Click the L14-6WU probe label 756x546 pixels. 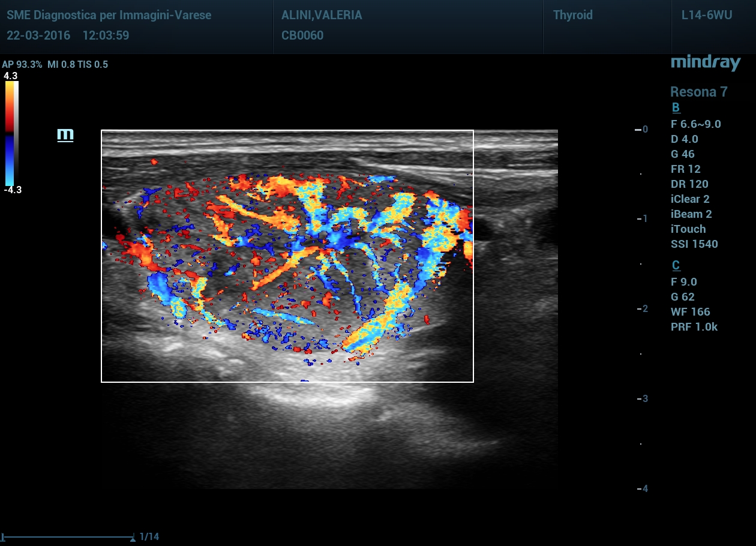[707, 15]
